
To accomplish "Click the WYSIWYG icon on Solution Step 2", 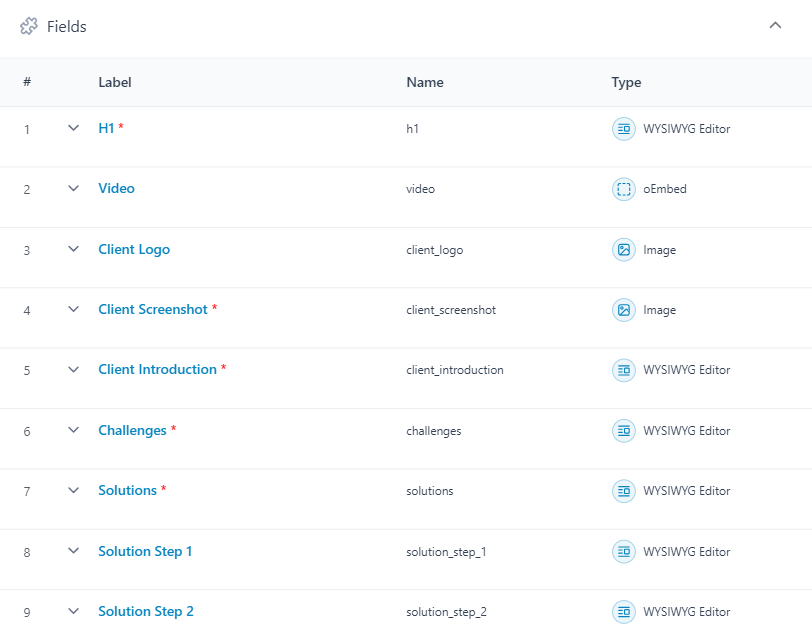I will (x=623, y=611).
